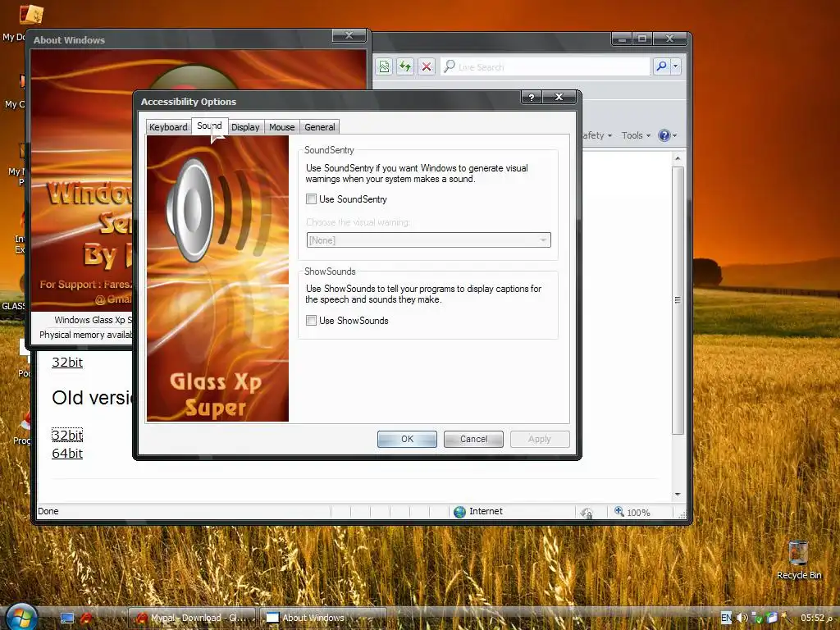Switch to the Keyboard tab

click(x=168, y=127)
